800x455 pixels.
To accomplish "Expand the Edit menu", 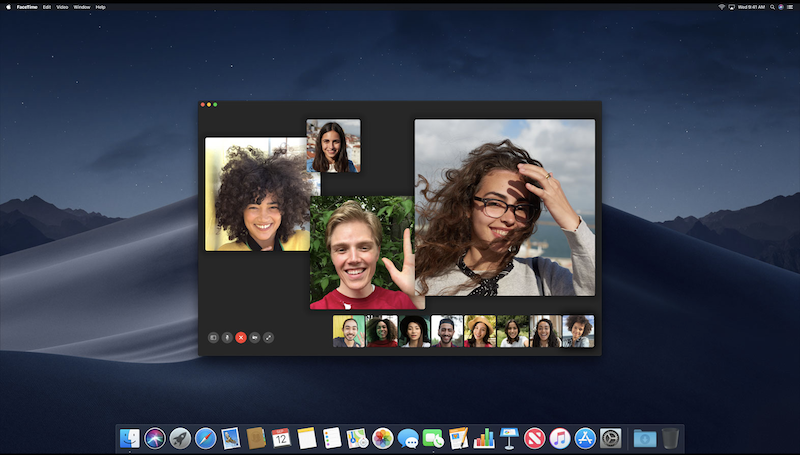I will [x=47, y=7].
